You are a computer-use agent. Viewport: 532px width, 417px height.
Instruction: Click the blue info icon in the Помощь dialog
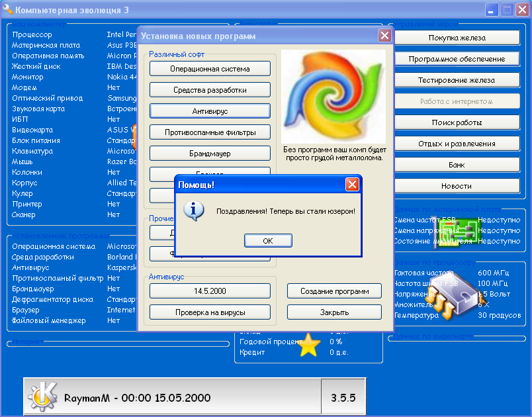click(x=193, y=211)
